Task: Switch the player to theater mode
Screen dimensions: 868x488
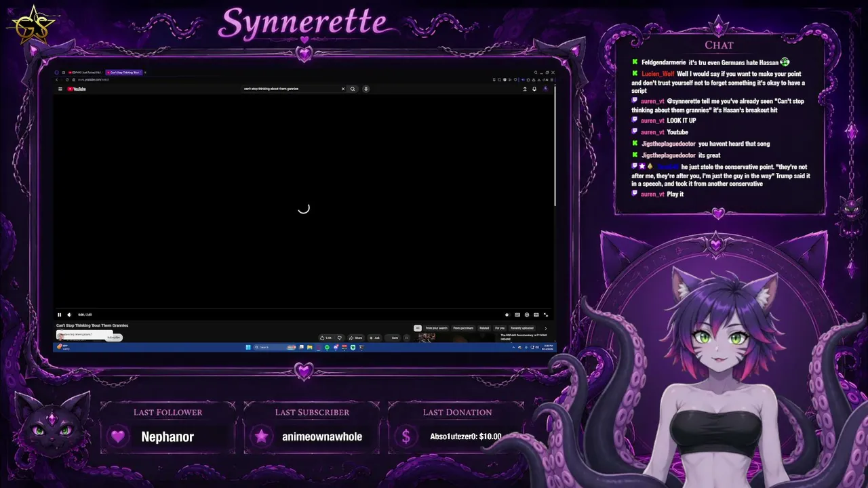Action: point(536,314)
